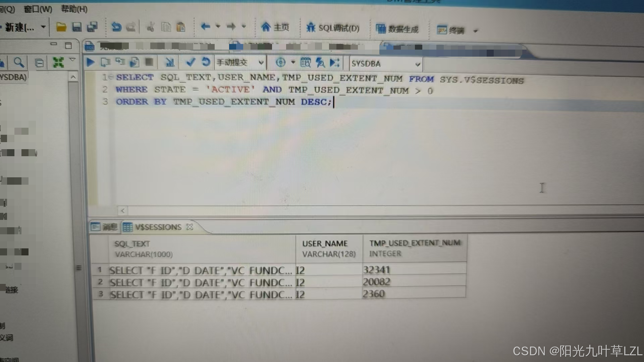Click the Paste clipboard icon
644x362 pixels.
point(181,27)
